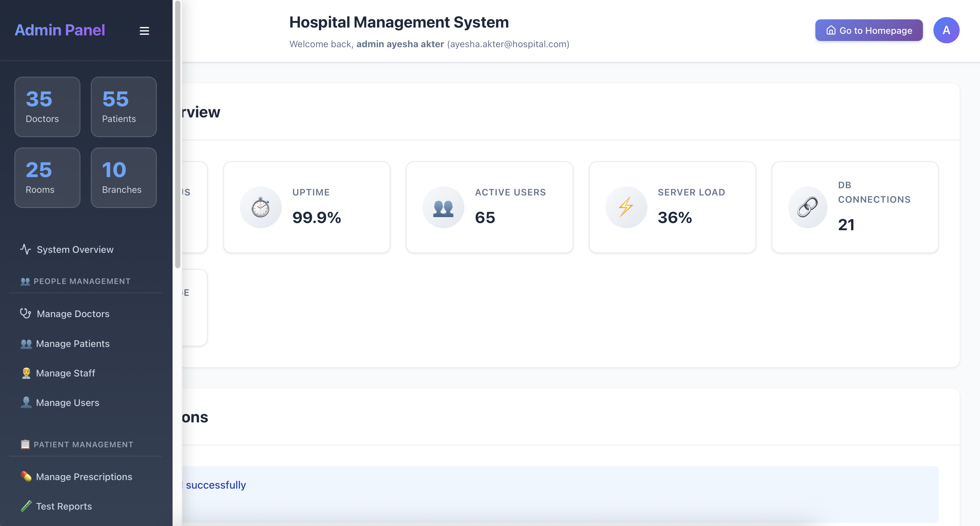Viewport: 980px width, 526px height.
Task: Click the 10 Branches stat card
Action: pyautogui.click(x=124, y=178)
